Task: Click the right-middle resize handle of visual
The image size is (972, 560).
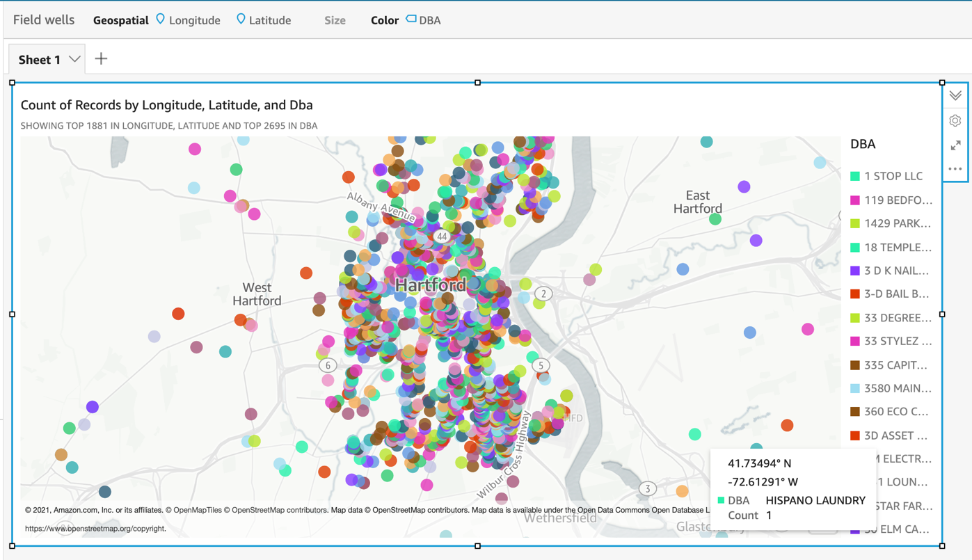Action: pos(942,314)
